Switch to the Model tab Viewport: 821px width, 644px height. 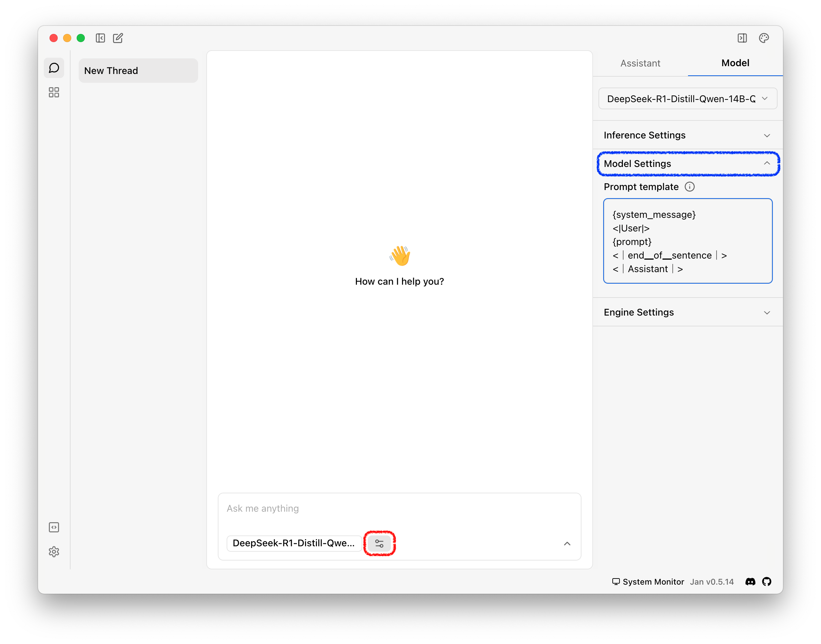point(735,63)
